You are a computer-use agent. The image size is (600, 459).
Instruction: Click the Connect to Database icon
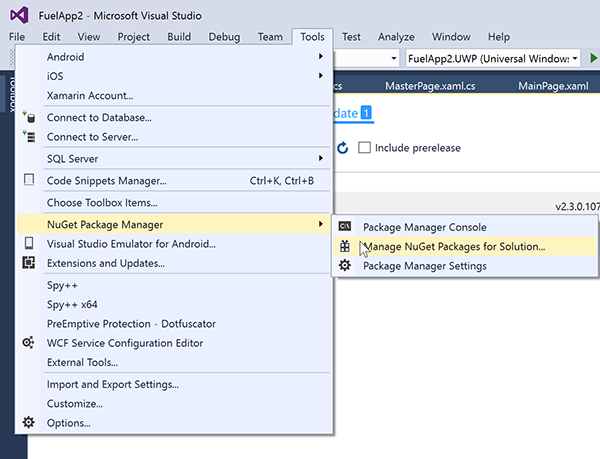(x=28, y=117)
